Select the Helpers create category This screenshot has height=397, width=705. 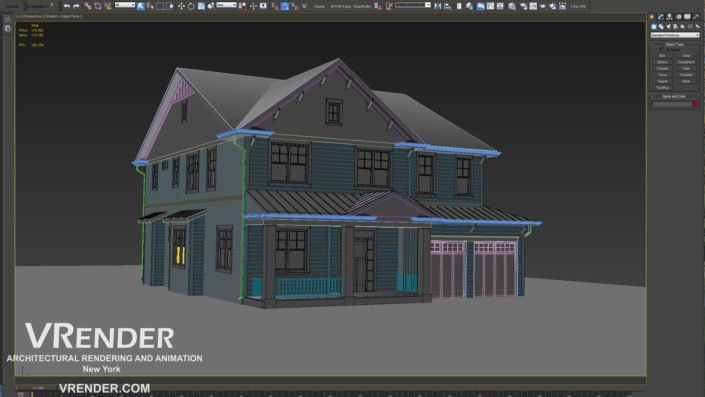click(683, 27)
